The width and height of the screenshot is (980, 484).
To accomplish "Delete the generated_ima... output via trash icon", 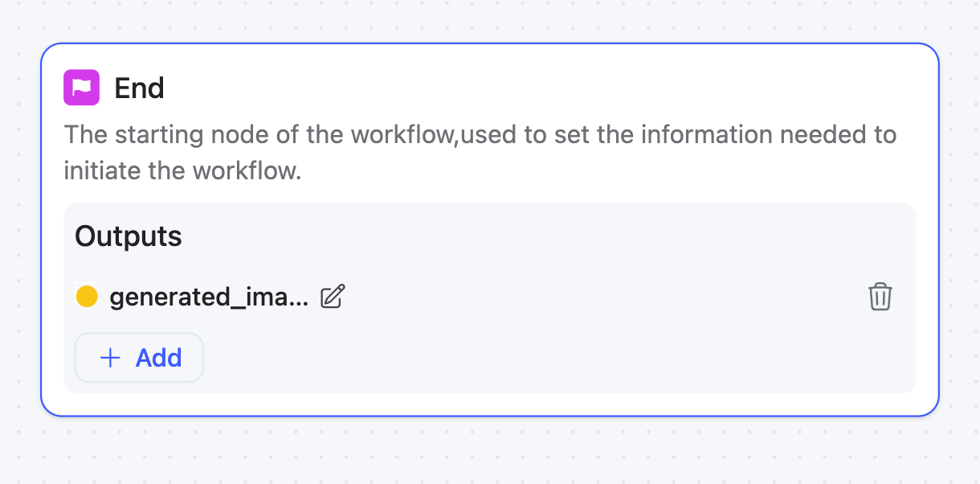I will [x=880, y=297].
